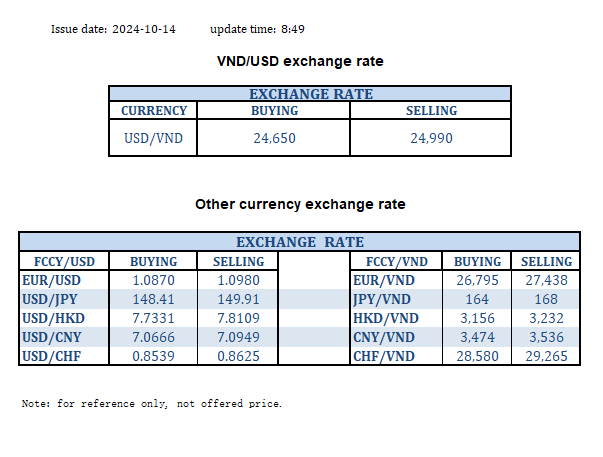Click the CNY/VND buying value 3,474

(475, 335)
